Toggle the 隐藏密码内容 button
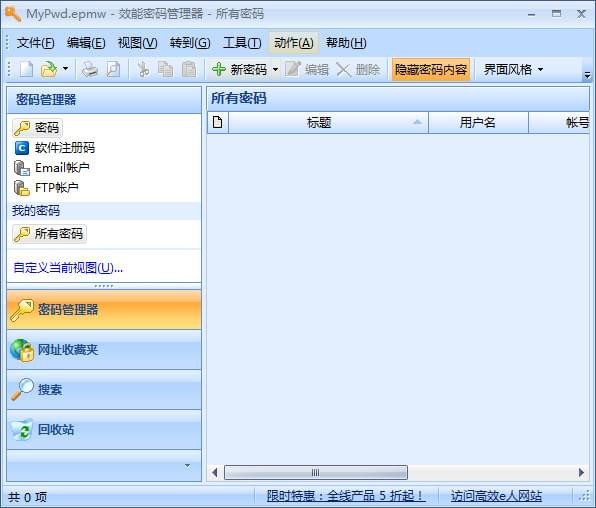596x508 pixels. tap(431, 70)
